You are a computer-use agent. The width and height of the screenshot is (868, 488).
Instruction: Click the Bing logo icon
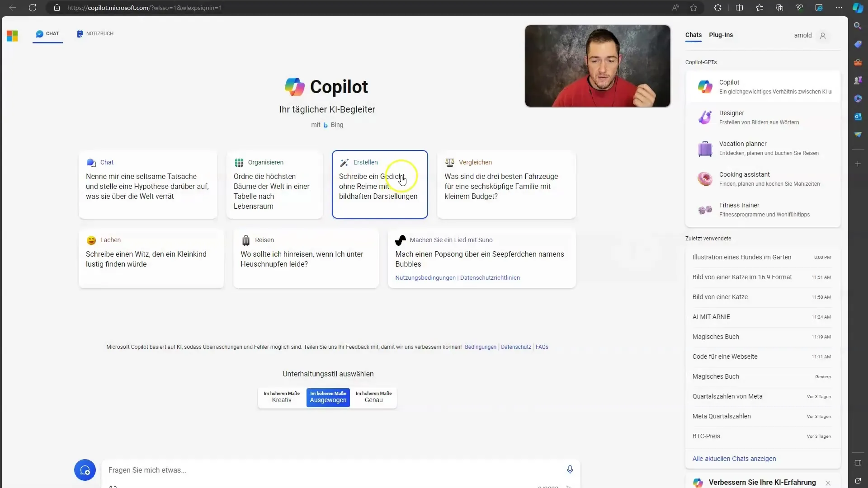coord(325,125)
